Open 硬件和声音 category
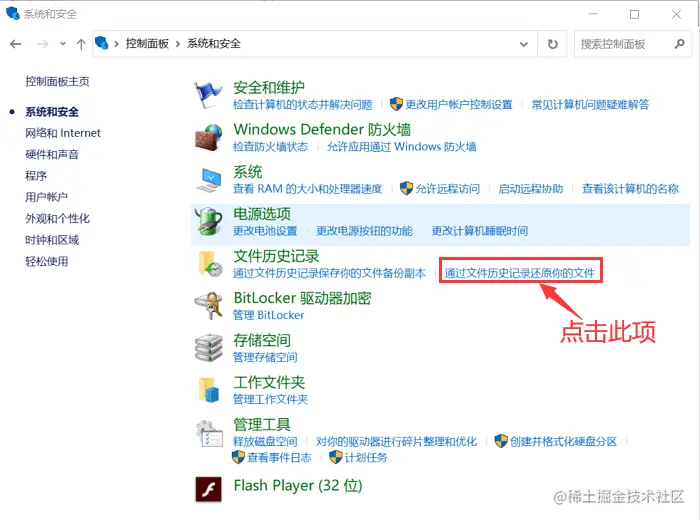This screenshot has width=700, height=520. [52, 154]
